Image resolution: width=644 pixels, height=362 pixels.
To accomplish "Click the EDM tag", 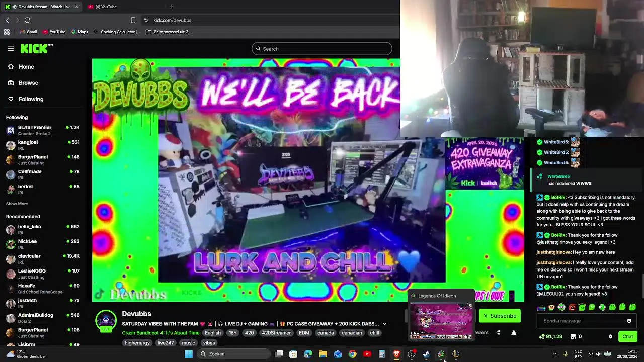I will click(304, 333).
